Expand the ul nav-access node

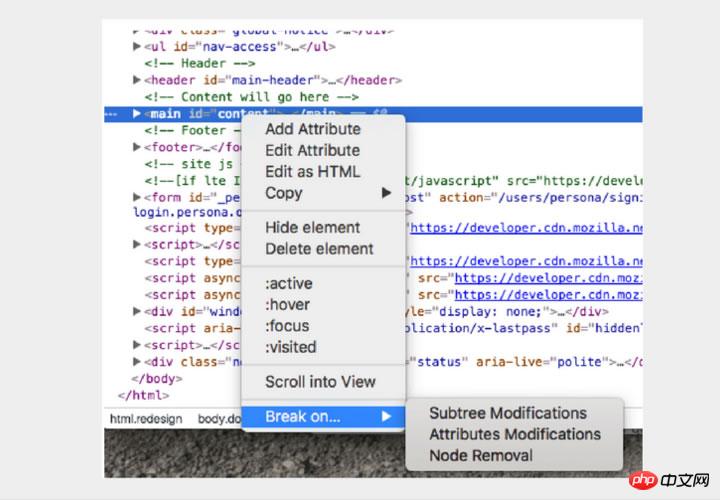tap(136, 46)
